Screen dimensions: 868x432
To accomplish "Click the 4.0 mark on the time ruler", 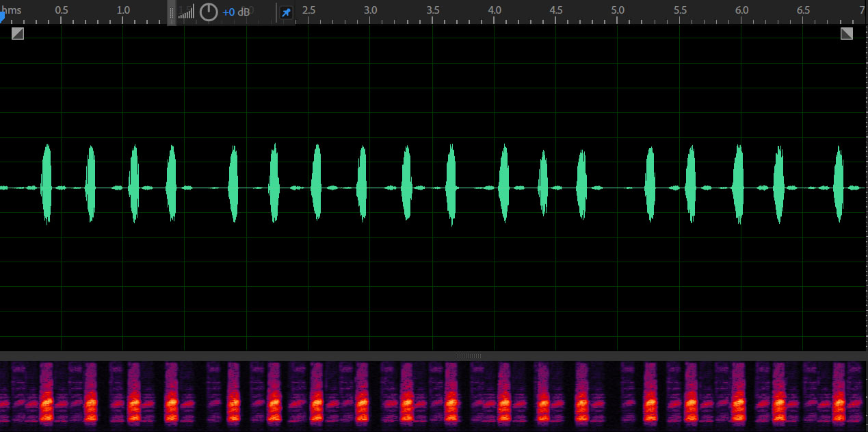I will 494,10.
